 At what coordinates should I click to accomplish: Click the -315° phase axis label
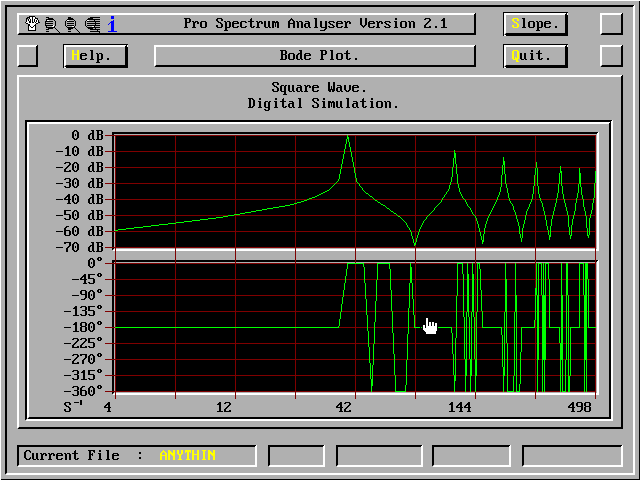pos(83,376)
